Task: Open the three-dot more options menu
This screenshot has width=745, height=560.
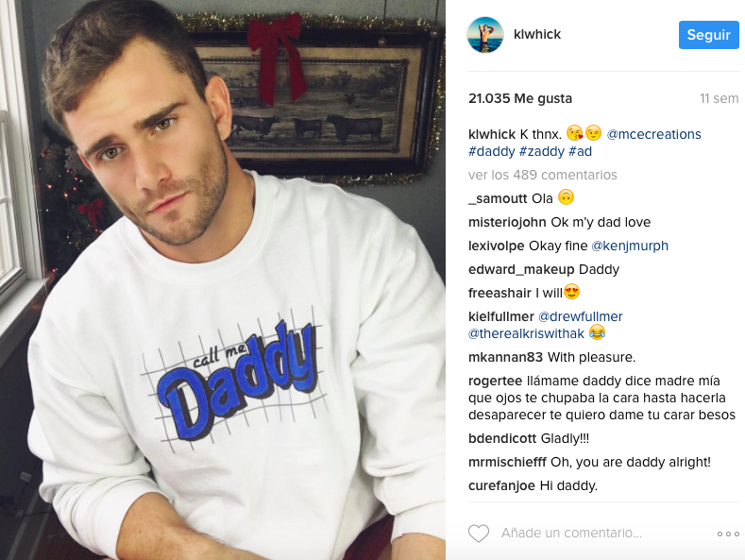Action: coord(728,534)
